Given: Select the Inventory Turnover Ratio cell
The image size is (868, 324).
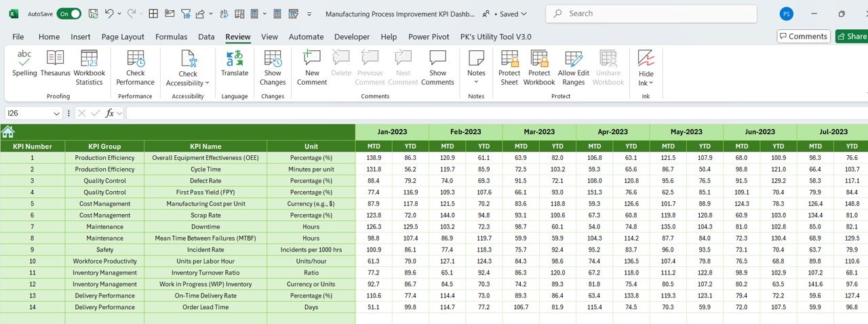Looking at the screenshot, I should 205,272.
